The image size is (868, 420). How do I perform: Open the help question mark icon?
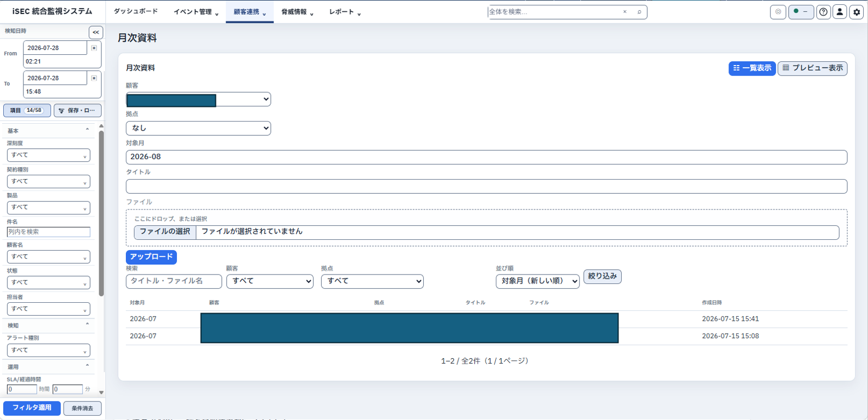[823, 12]
